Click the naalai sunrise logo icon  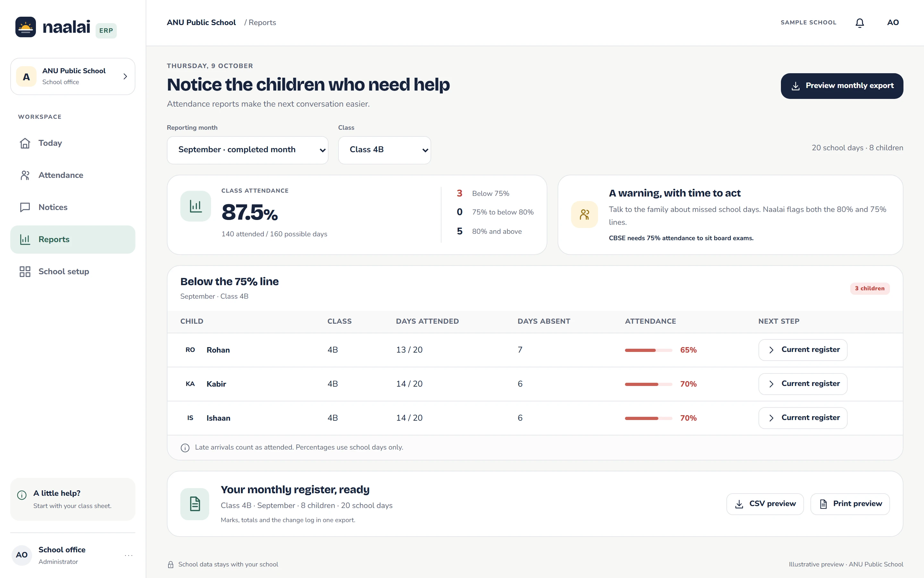click(26, 27)
